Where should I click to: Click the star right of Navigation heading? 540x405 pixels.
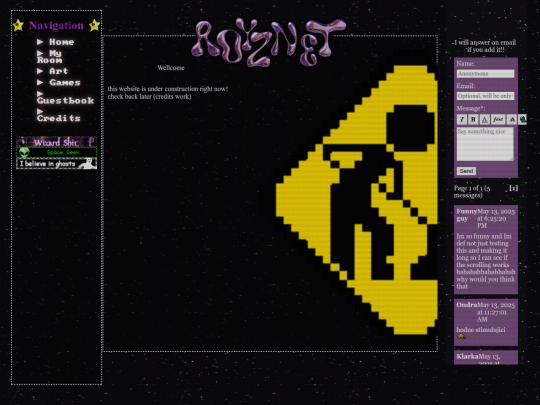point(94,25)
